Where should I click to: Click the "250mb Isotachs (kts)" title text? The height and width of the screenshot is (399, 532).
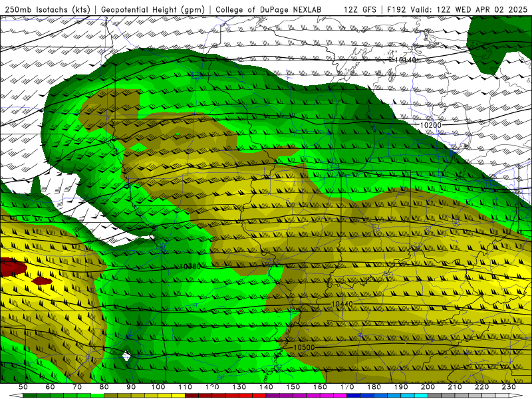point(48,10)
